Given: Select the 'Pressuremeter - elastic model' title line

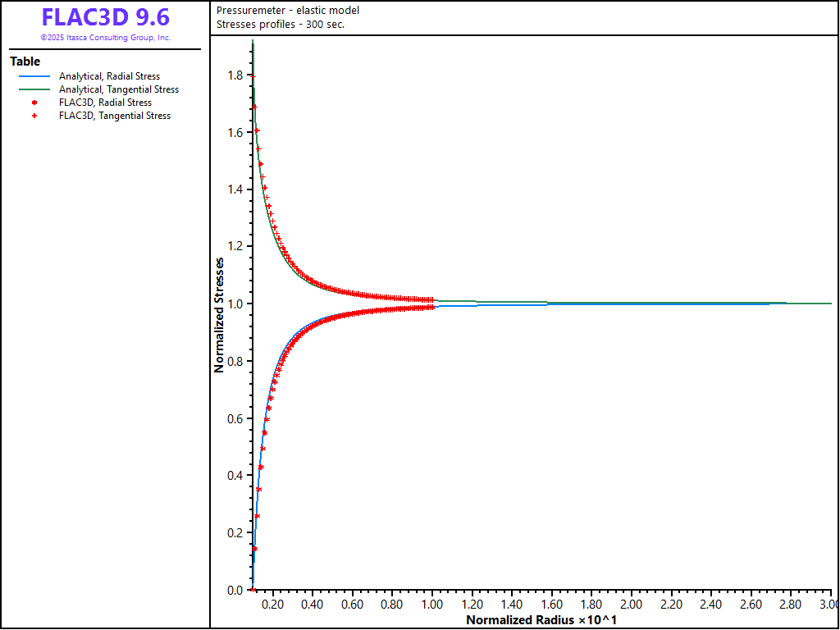Looking at the screenshot, I should click(x=288, y=11).
